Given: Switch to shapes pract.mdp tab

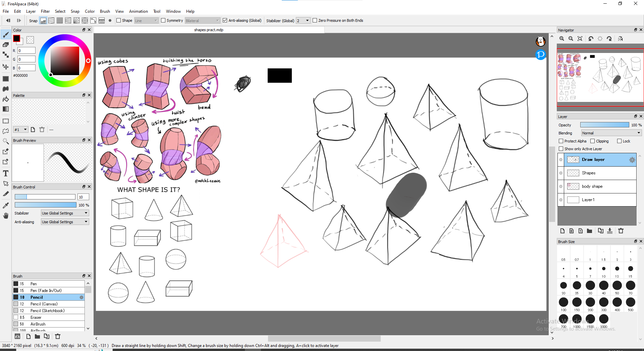Looking at the screenshot, I should coord(209,30).
